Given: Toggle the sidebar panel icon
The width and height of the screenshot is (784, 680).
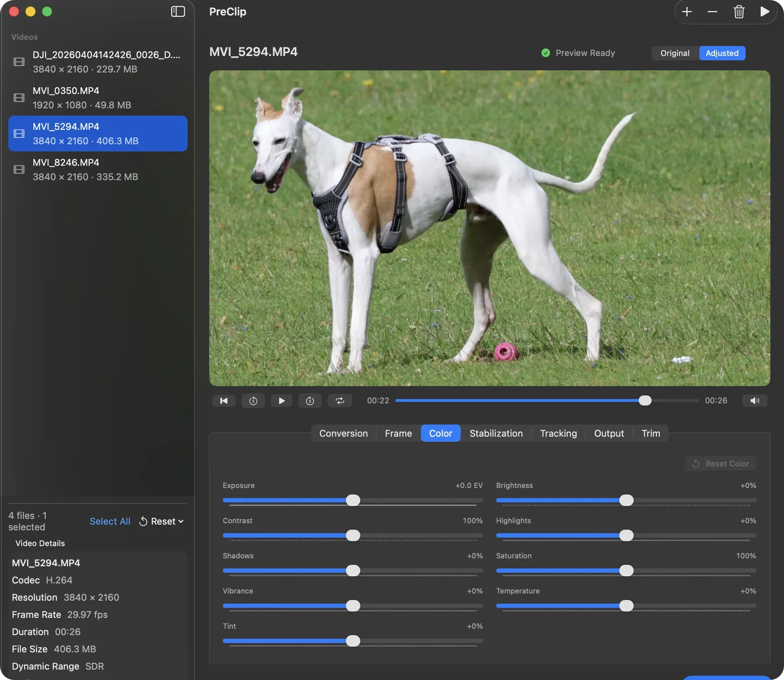Looking at the screenshot, I should coord(178,12).
